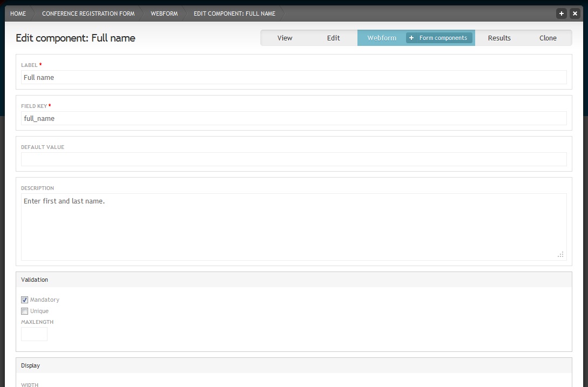Grab the Description textarea resize handle
Viewport: 588px width, 387px height.
coord(560,255)
